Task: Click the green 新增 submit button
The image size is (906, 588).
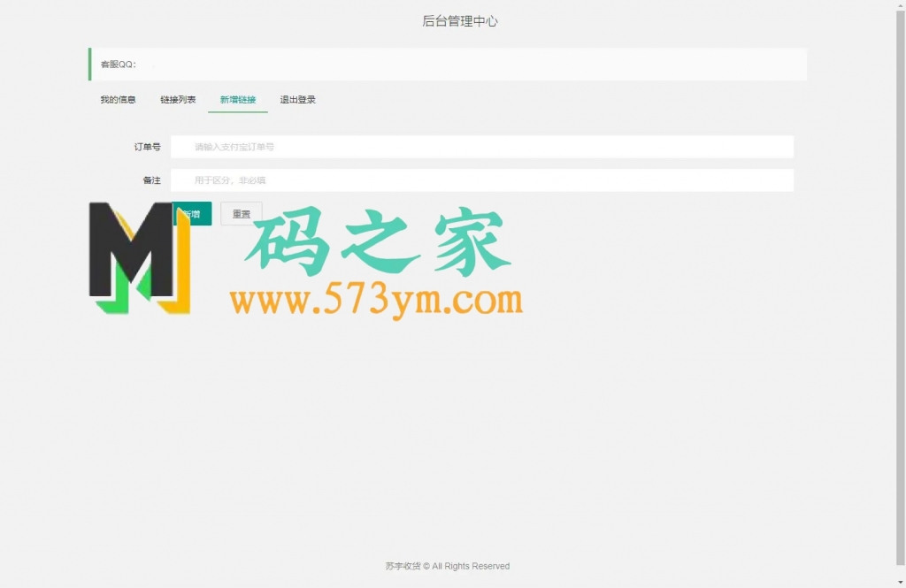Action: 192,214
